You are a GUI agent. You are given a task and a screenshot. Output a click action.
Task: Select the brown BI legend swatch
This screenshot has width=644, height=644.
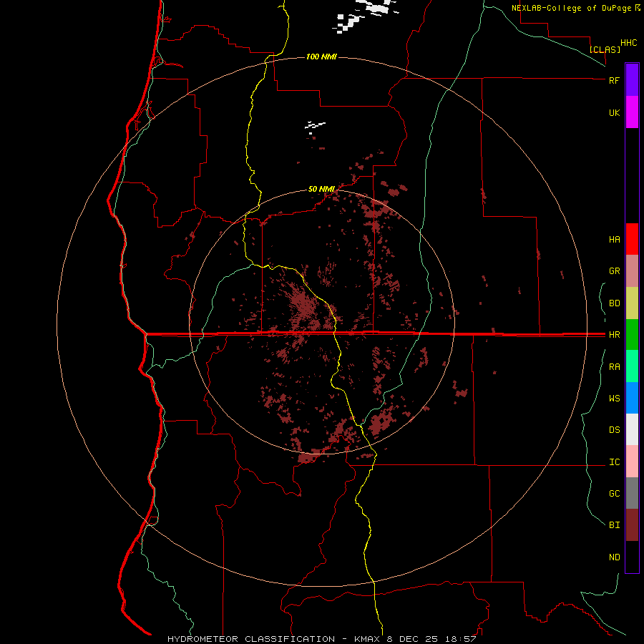(x=632, y=525)
